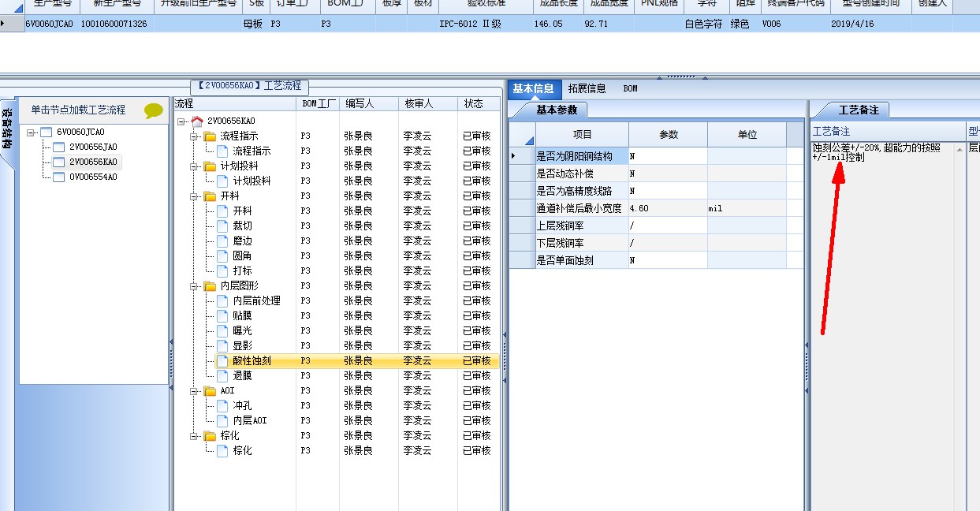Screen dimensions: 980x511
Task: Click the 上层残铜率 parameter value cell
Action: [x=668, y=226]
